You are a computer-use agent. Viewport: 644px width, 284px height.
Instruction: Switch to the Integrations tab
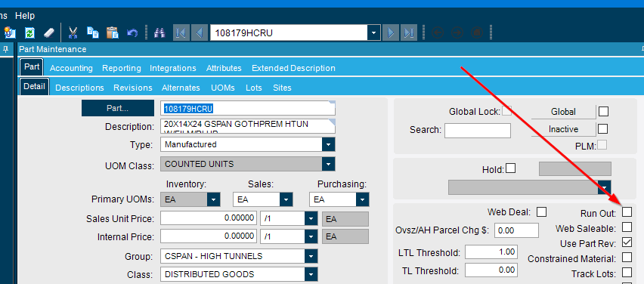pyautogui.click(x=173, y=68)
